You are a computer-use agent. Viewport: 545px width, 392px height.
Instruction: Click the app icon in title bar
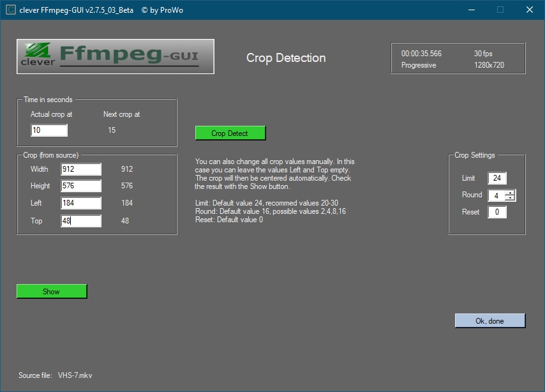point(11,10)
